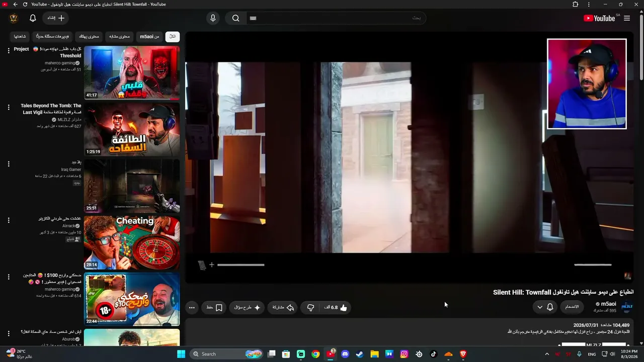This screenshot has width=644, height=362.
Task: Open Discord from the taskbar
Action: (x=345, y=354)
